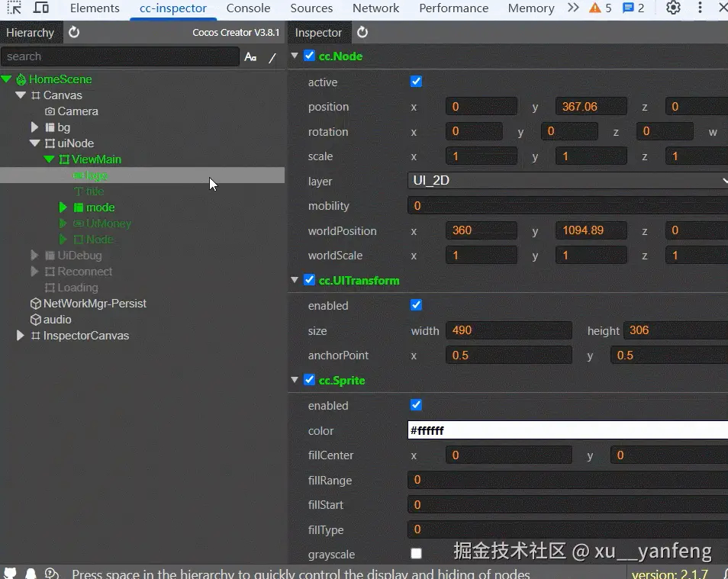Image resolution: width=728 pixels, height=579 pixels.
Task: Click the position y value 367.06
Action: point(591,107)
